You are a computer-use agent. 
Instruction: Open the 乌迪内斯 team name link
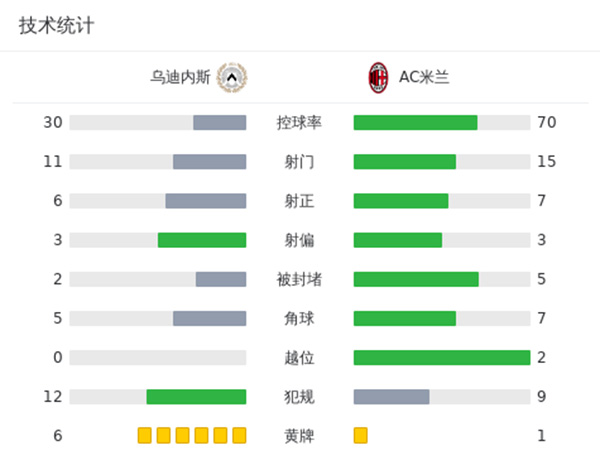[180, 76]
